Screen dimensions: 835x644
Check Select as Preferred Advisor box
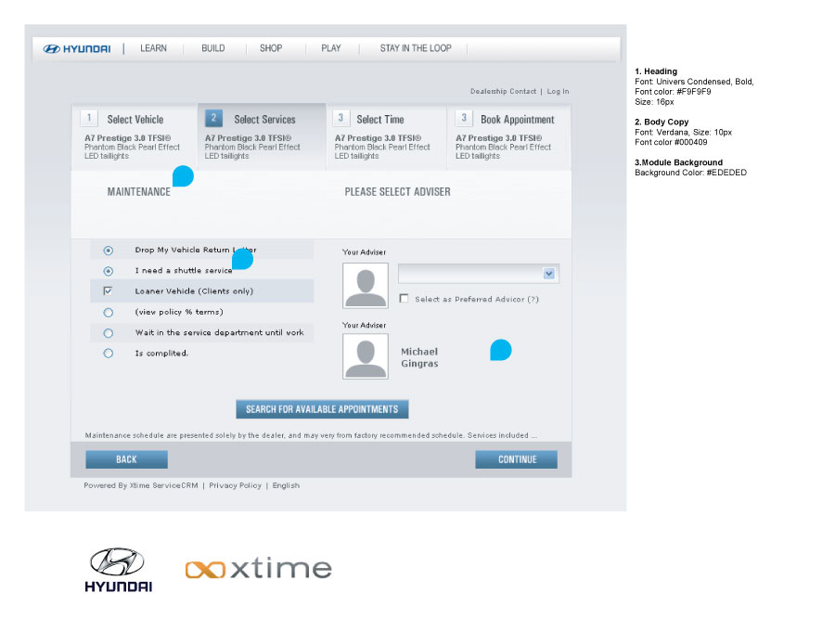click(x=404, y=299)
